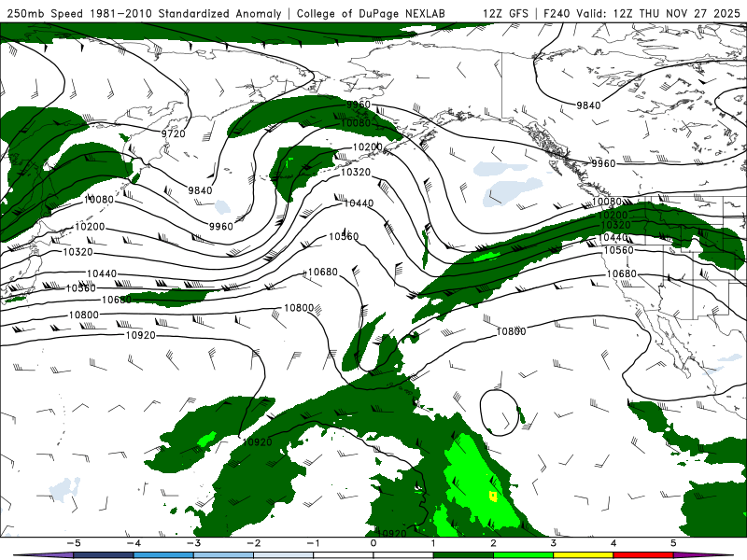Select the medium blue -4 to -3 colorbar segment
The width and height of the screenshot is (747, 560).
(x=163, y=555)
